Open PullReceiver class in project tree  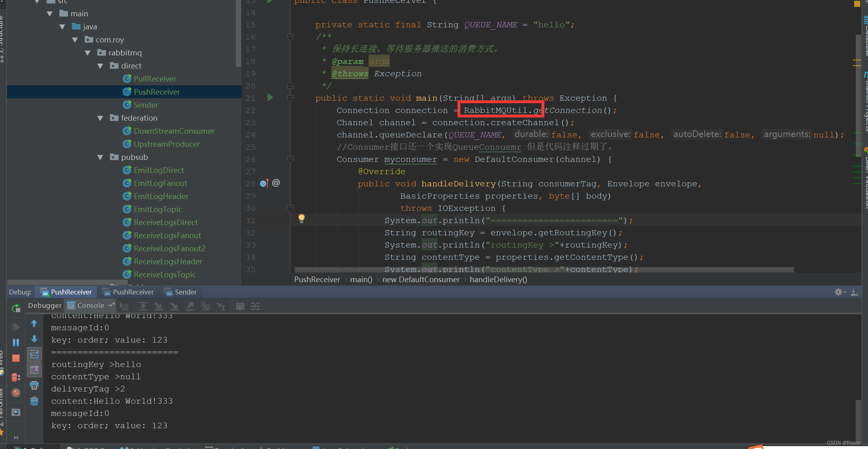click(155, 79)
